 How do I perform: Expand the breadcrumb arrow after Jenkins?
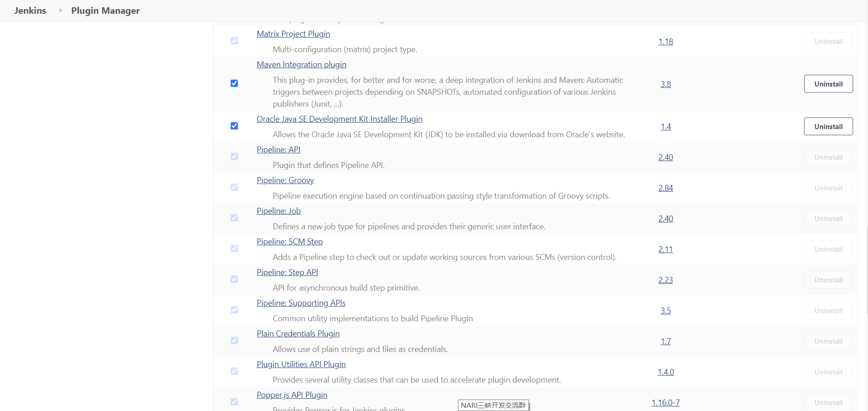point(60,10)
